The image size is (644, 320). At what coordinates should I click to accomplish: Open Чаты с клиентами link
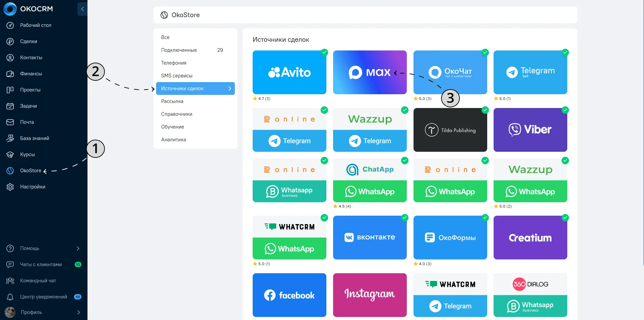tap(41, 264)
